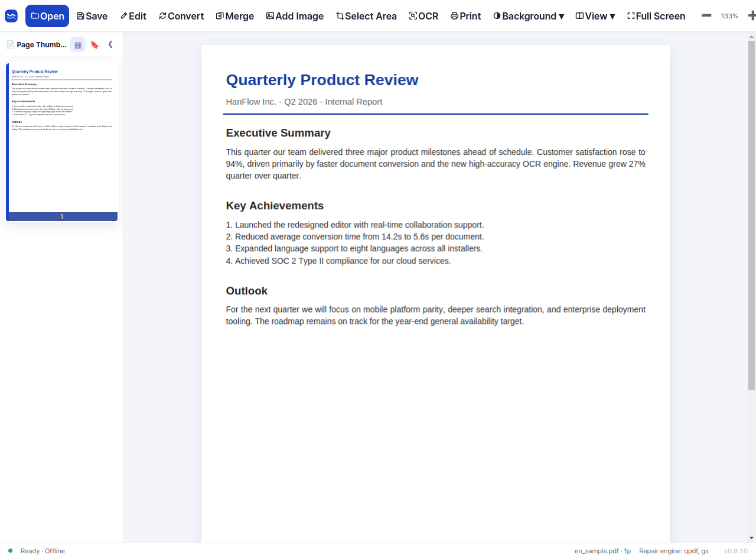
Task: Open a file with Open button
Action: tap(47, 16)
